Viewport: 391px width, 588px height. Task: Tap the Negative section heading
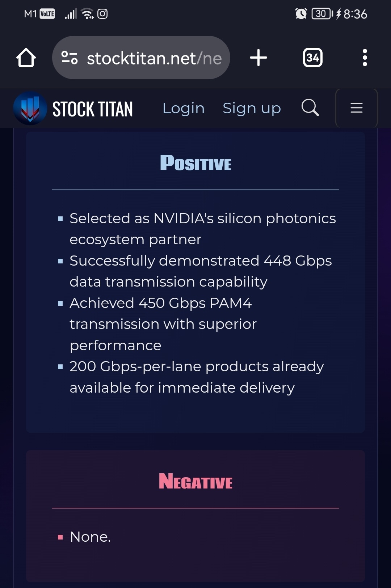(x=195, y=482)
